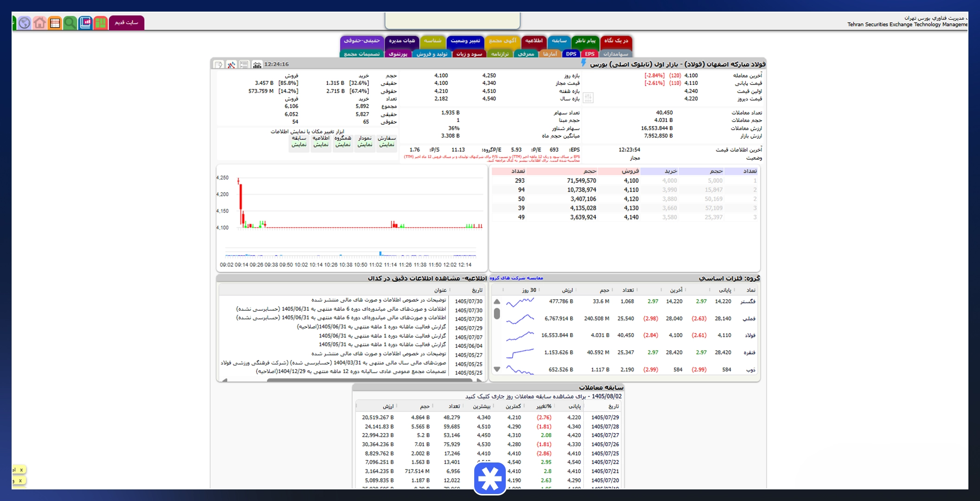Click the blue lightning flag icon by title
Viewport: 980px width, 501px height.
[584, 63]
